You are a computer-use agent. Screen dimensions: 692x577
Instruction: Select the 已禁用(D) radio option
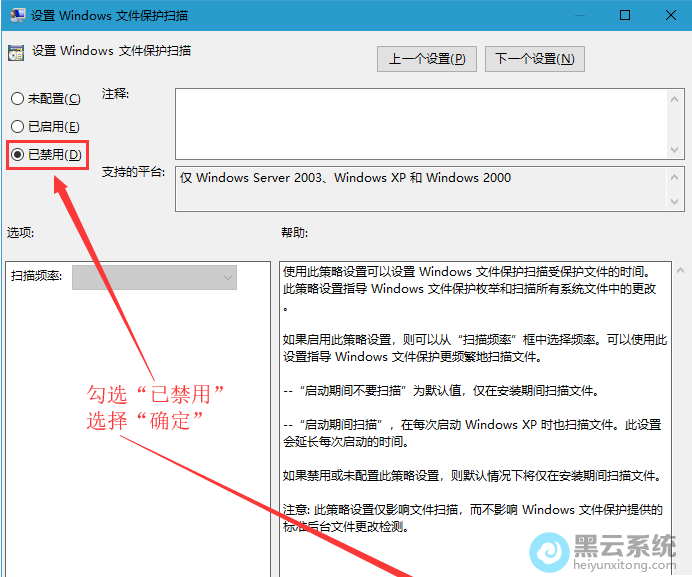tap(16, 155)
